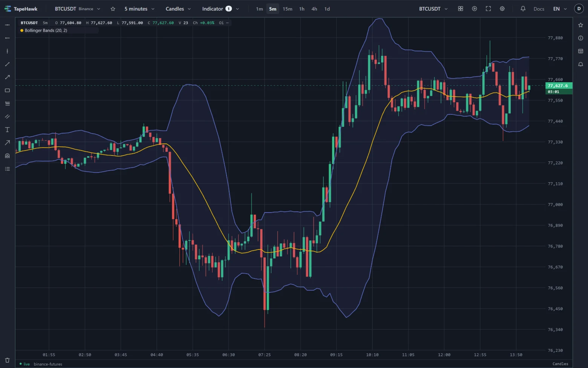Select the text annotation tool

click(7, 129)
